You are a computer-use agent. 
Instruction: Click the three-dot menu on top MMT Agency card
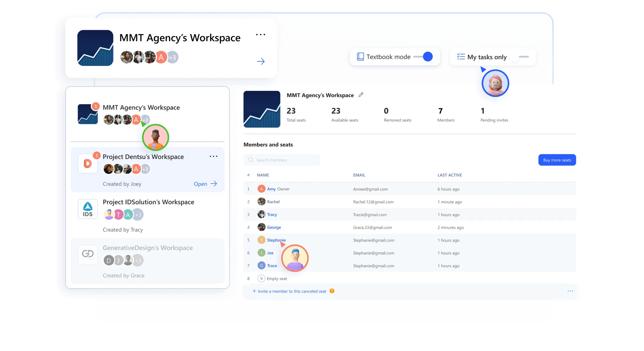(x=260, y=35)
